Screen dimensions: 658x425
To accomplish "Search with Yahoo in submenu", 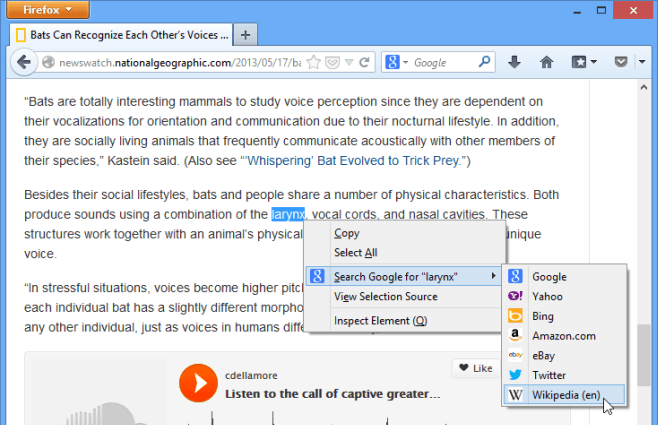I will (x=564, y=296).
